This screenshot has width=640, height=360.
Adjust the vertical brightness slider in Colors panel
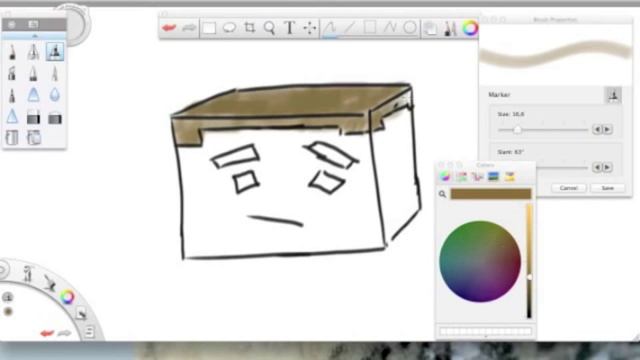point(529,261)
